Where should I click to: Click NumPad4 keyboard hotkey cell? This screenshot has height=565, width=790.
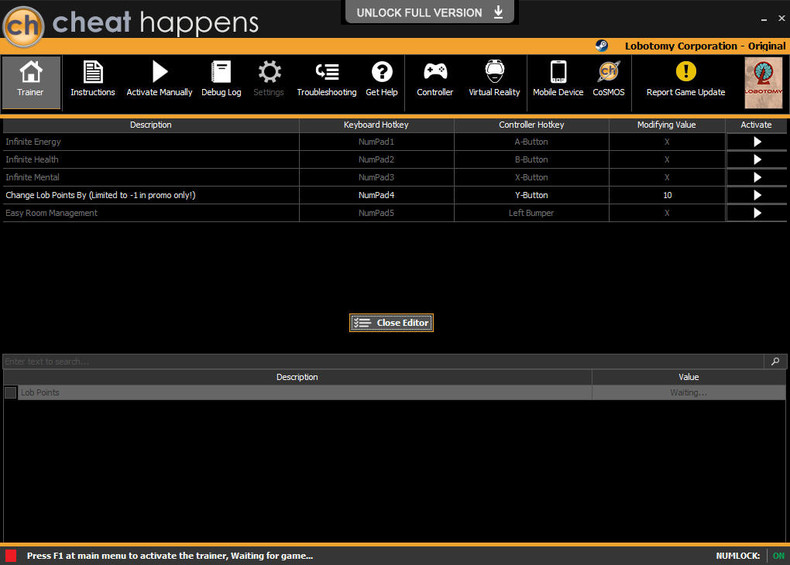pos(376,195)
